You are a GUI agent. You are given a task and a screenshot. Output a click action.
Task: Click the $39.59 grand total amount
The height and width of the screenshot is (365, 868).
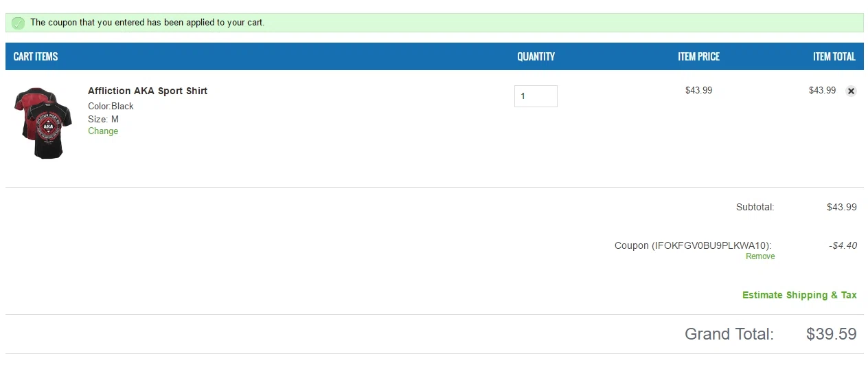pyautogui.click(x=832, y=334)
